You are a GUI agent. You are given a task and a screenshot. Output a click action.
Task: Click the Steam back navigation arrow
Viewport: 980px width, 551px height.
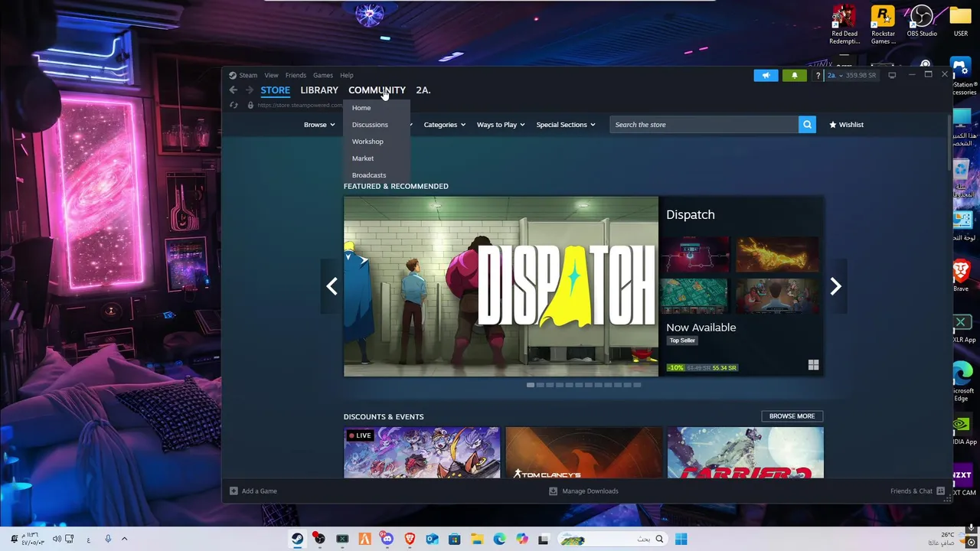pyautogui.click(x=234, y=90)
